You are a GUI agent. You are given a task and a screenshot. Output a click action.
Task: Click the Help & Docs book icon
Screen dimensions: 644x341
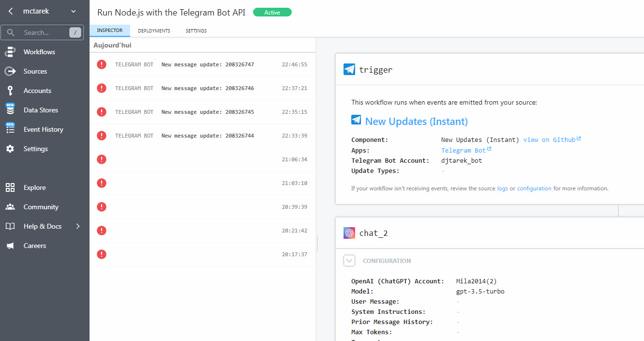coord(10,226)
